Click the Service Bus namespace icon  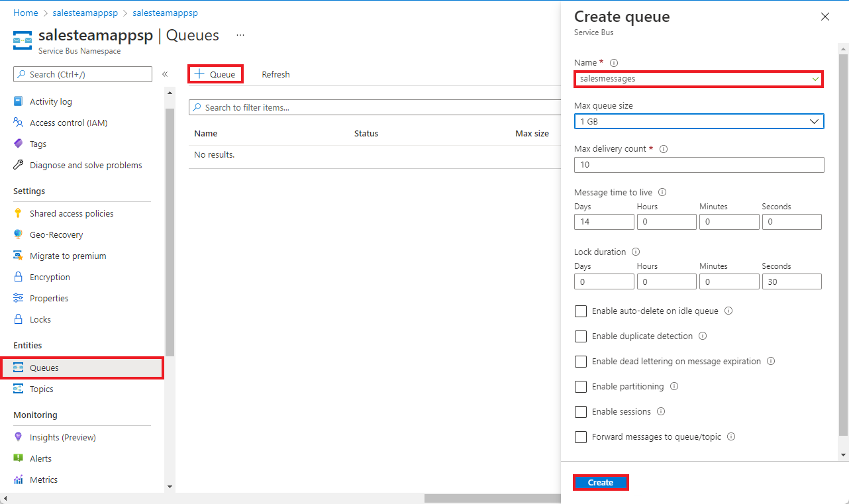(x=23, y=40)
